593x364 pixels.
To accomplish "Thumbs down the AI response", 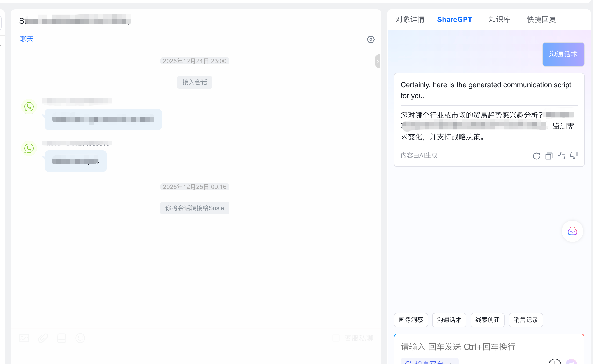I will (574, 156).
